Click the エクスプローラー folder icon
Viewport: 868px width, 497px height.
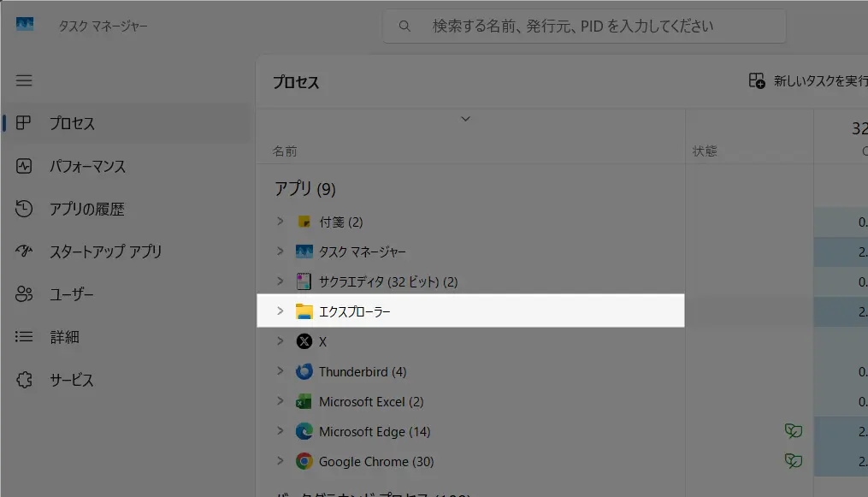click(x=304, y=311)
